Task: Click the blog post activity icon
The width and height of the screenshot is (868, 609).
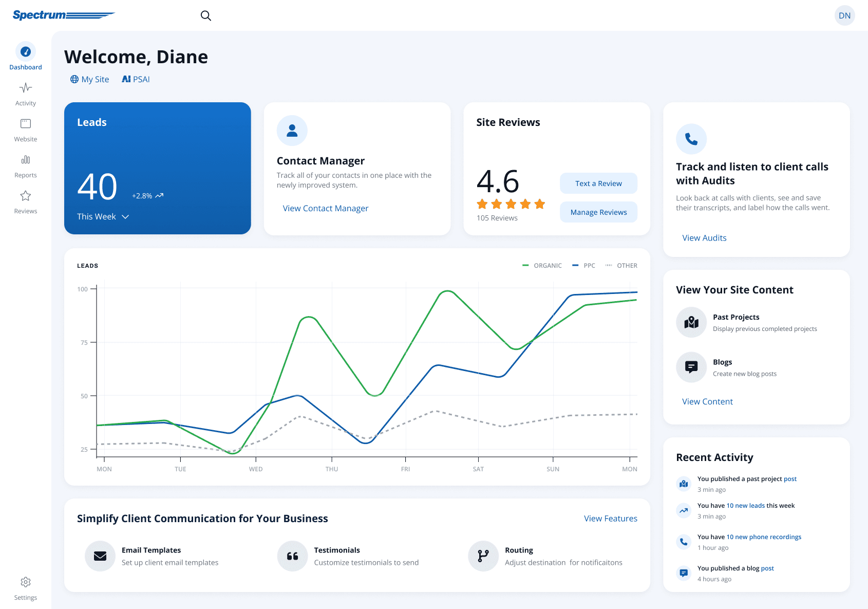Action: (x=684, y=573)
